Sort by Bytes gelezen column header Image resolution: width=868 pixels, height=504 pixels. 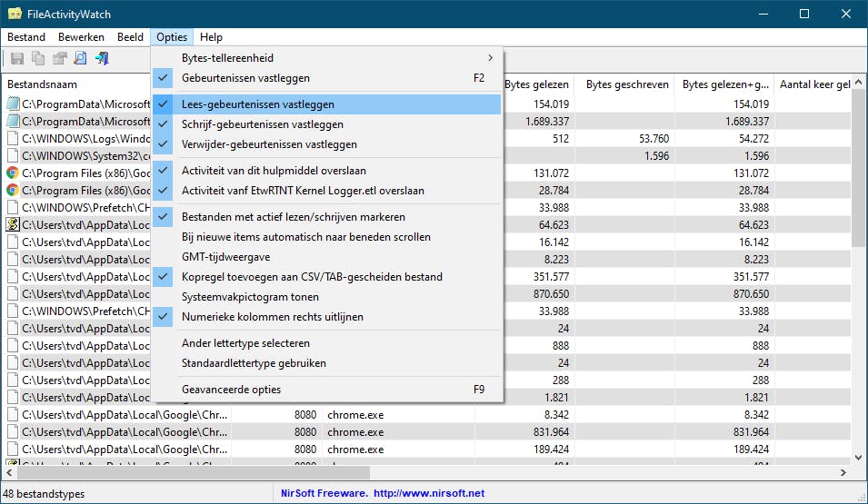pos(538,84)
